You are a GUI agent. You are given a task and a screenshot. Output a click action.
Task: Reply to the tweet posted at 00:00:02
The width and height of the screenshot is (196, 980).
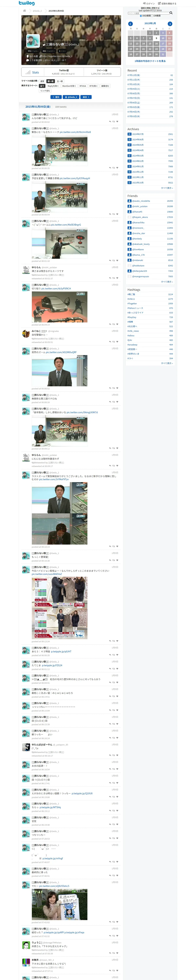(110, 122)
